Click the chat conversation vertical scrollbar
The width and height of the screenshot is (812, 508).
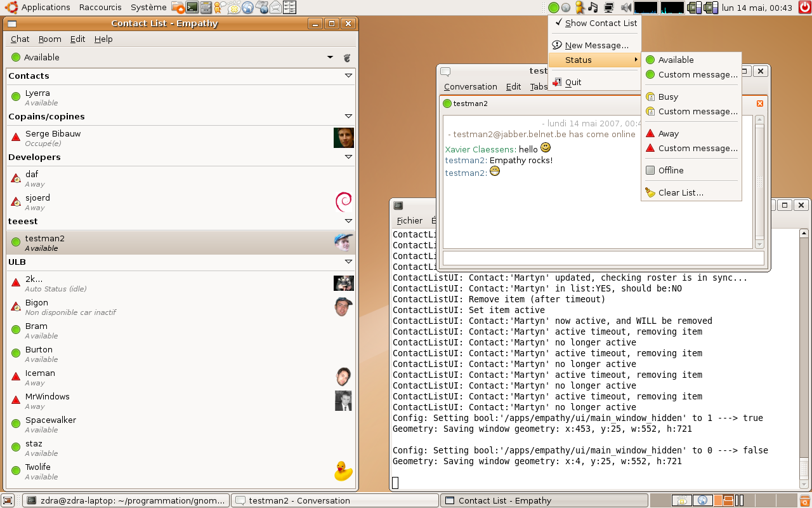[x=759, y=182]
